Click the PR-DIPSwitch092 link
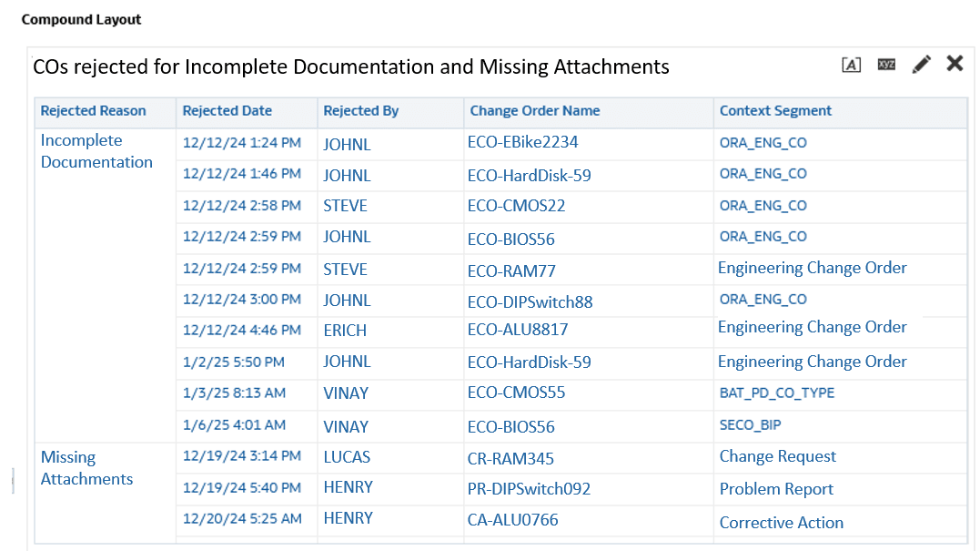The image size is (980, 551). click(x=528, y=489)
